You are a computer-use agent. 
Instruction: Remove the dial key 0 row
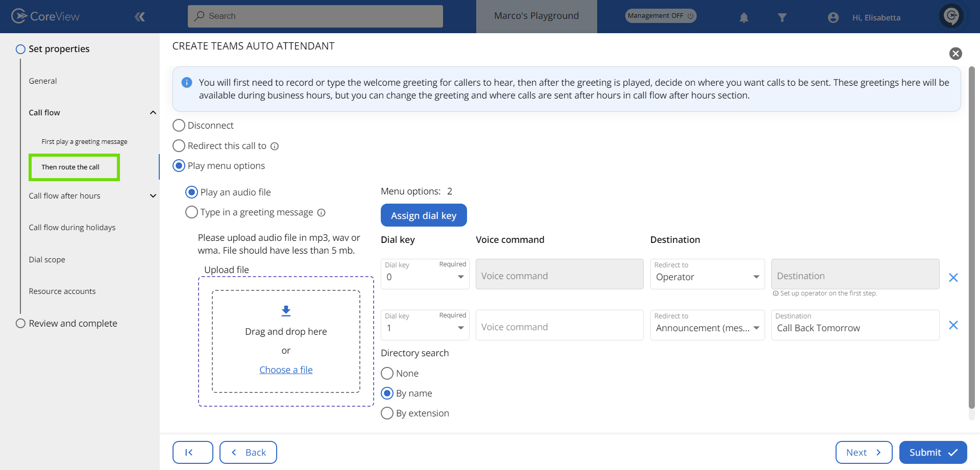coord(953,278)
